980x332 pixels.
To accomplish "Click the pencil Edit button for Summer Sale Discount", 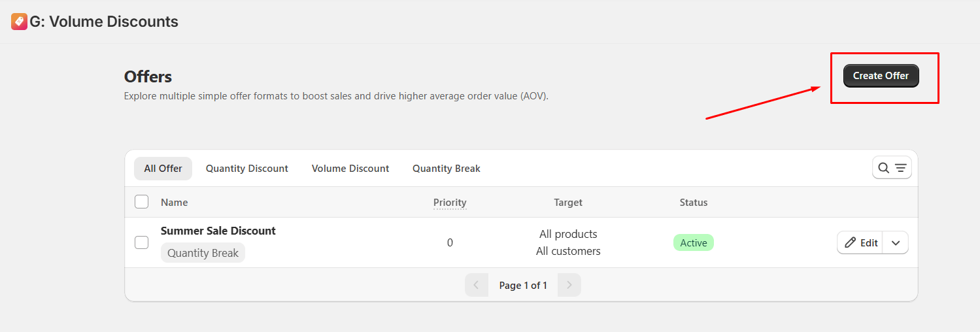I will 860,242.
